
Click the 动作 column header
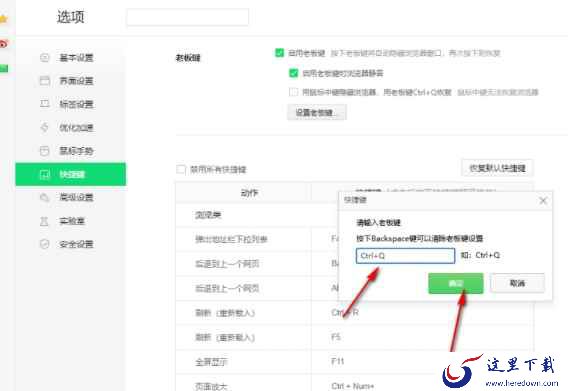pos(244,193)
